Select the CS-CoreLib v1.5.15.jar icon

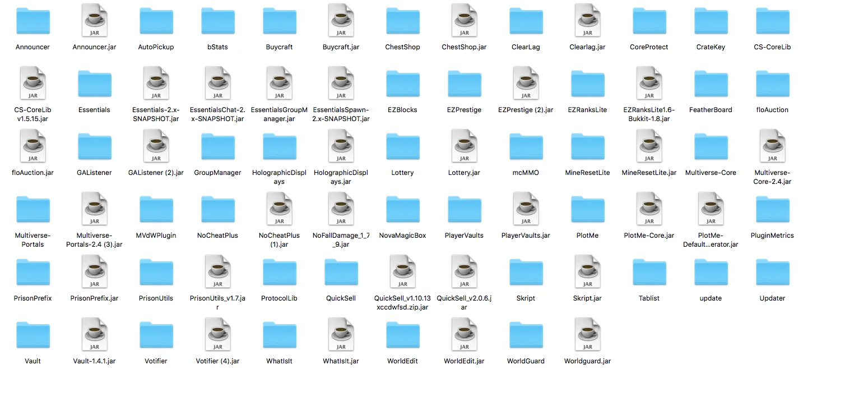coord(33,83)
